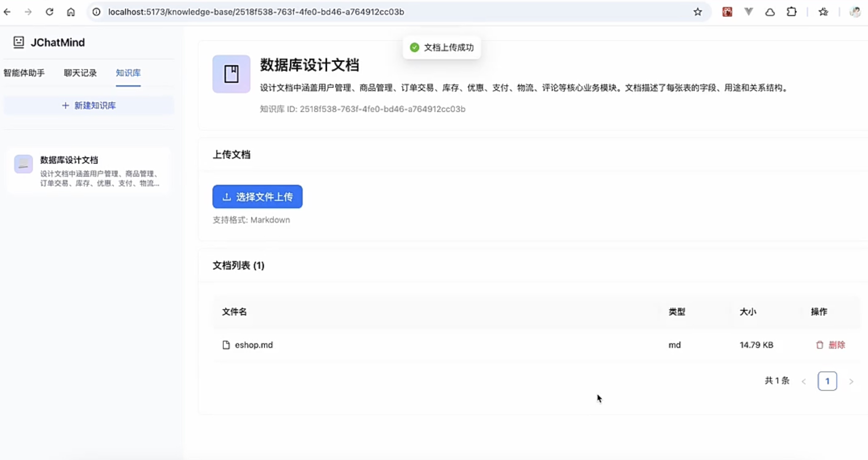The width and height of the screenshot is (868, 460).
Task: Bookmark page with the star icon
Action: [x=697, y=12]
